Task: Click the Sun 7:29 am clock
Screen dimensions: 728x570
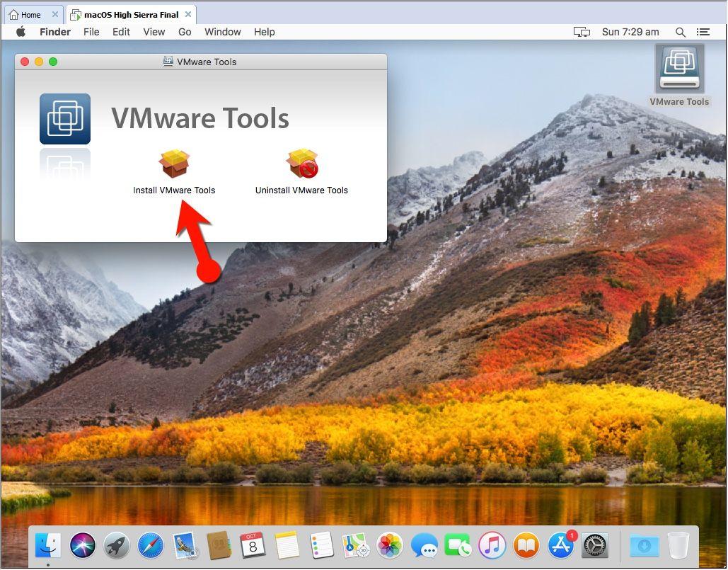Action: coord(630,32)
